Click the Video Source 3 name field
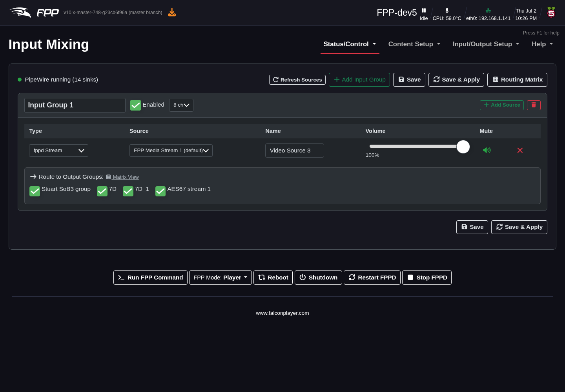Viewport: 565px width, 392px height. [295, 151]
